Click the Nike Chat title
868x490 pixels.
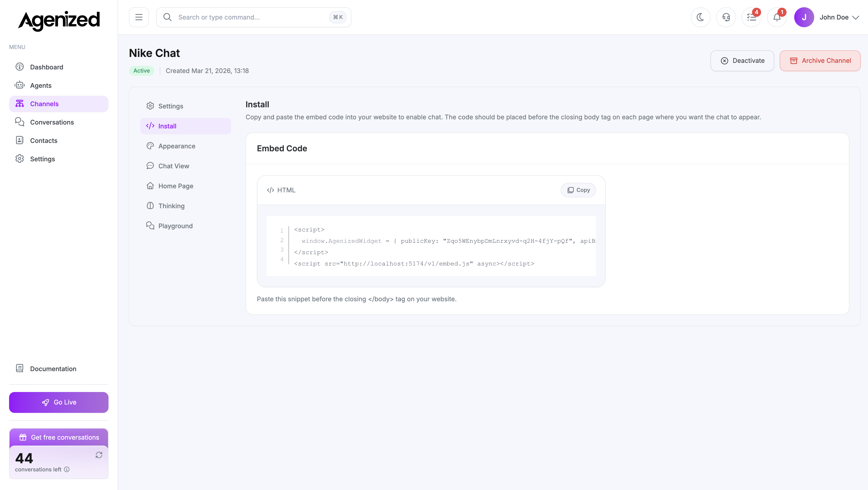[x=154, y=53]
